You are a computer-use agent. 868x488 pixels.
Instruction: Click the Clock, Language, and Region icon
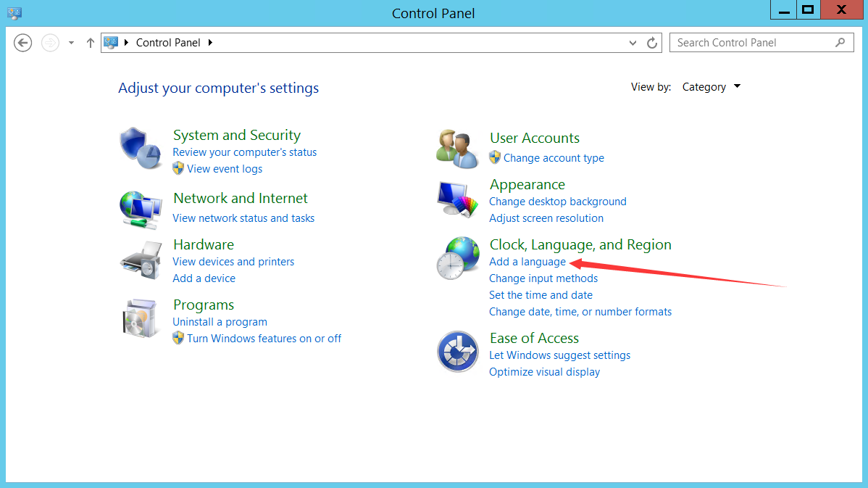(457, 258)
